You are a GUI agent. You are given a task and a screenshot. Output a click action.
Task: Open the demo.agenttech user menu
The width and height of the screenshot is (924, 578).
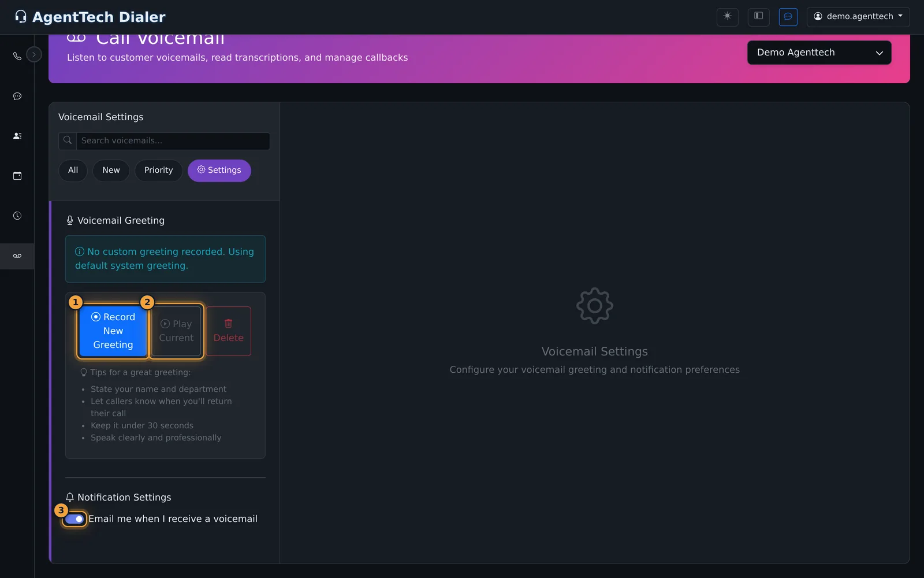[x=858, y=17]
